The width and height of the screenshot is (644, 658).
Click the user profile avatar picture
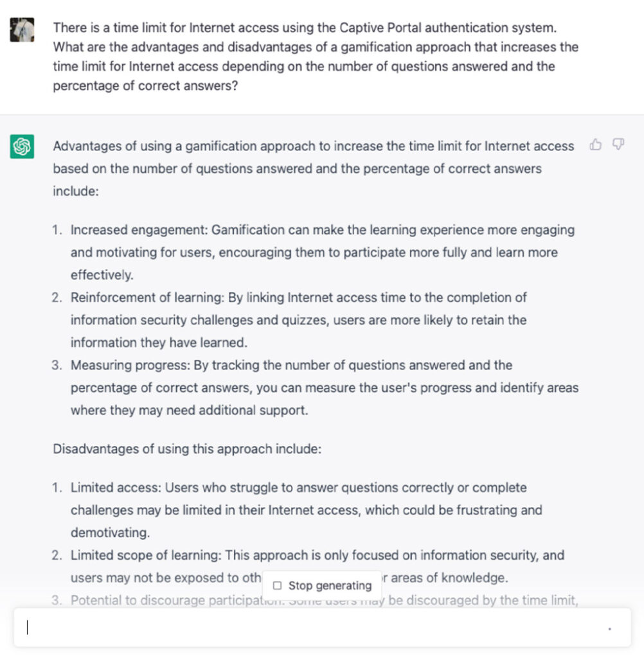pos(22,30)
